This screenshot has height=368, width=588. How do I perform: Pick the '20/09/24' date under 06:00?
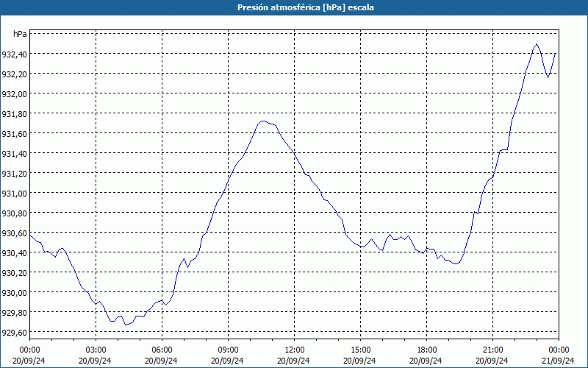[161, 361]
